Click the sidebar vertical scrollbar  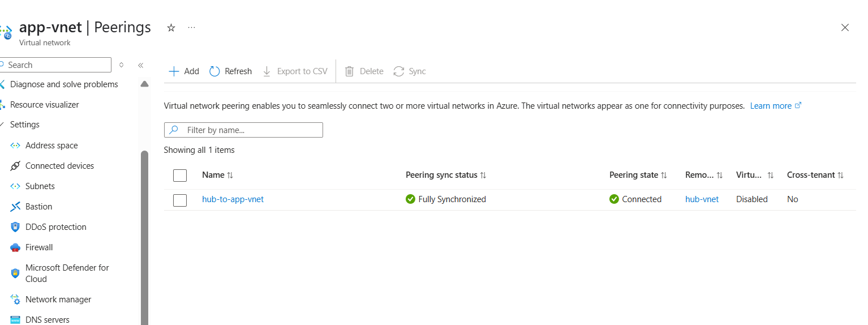144,226
